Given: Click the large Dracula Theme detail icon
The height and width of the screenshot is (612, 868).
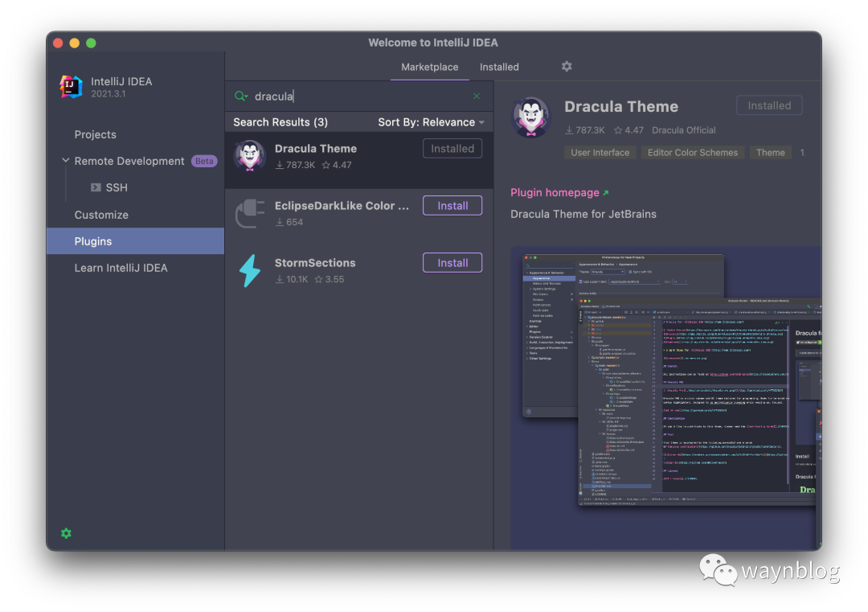Looking at the screenshot, I should 531,117.
